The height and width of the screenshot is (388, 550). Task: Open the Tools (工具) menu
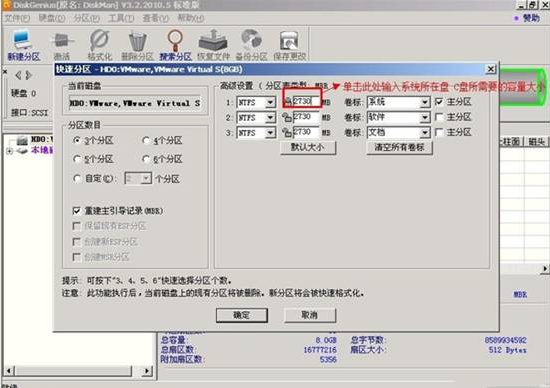pos(121,18)
